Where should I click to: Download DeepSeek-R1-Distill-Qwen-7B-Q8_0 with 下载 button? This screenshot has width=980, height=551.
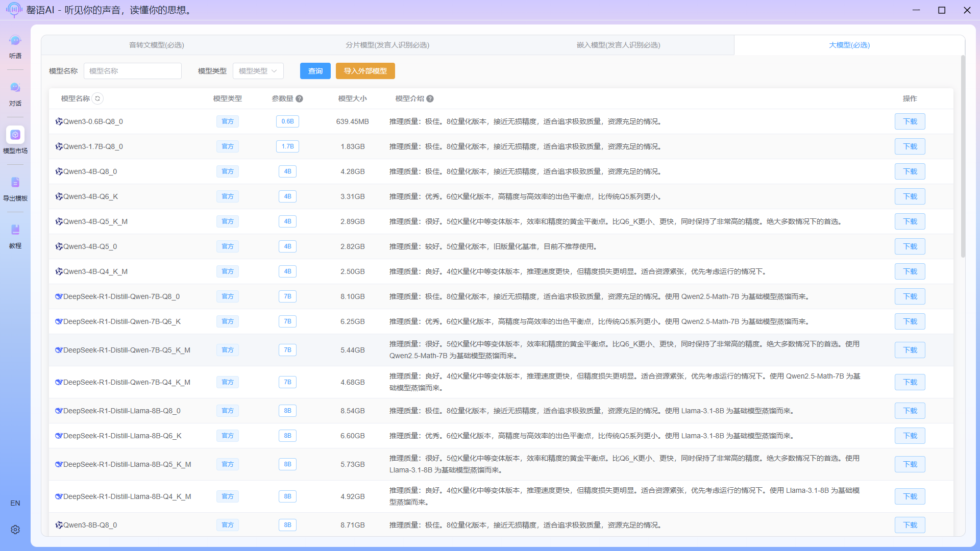pos(910,296)
